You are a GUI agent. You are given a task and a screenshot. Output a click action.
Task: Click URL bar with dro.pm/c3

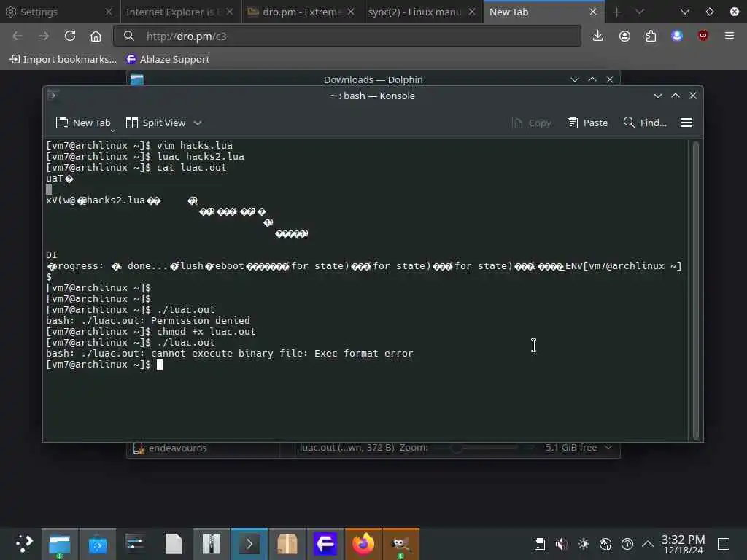coord(347,36)
